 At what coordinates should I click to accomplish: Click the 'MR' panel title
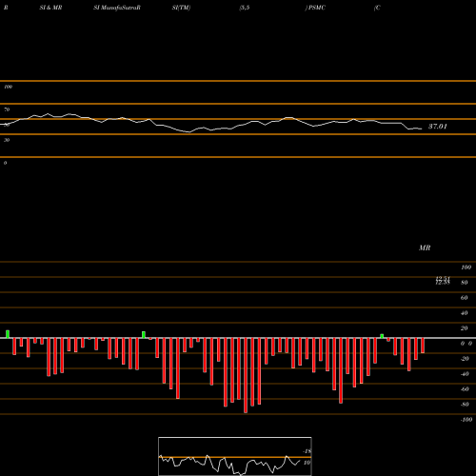coord(425,248)
